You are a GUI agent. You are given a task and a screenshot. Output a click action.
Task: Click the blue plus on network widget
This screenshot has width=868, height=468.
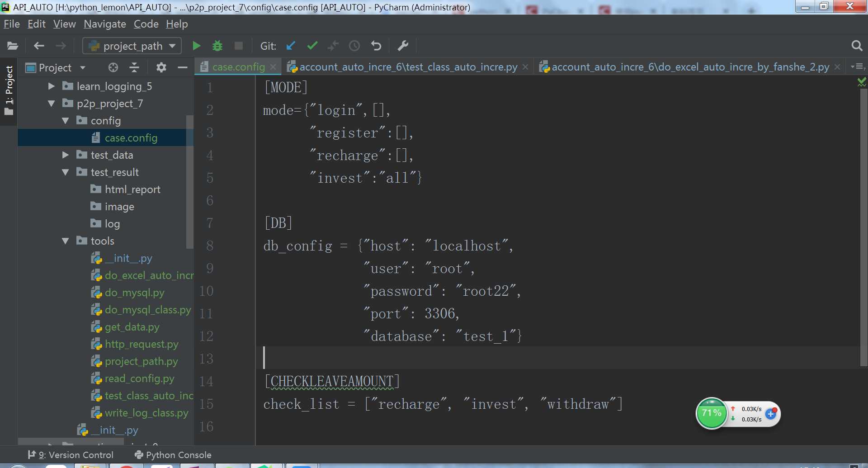tap(771, 414)
